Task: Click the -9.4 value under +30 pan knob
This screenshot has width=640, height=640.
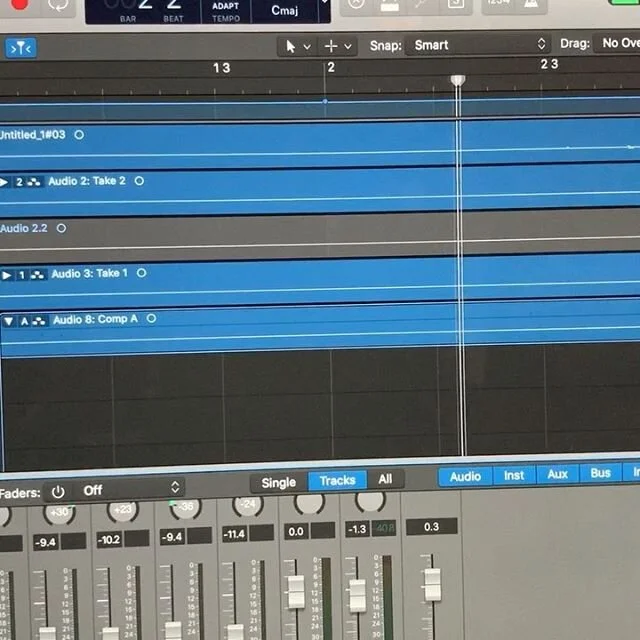Action: [x=46, y=542]
